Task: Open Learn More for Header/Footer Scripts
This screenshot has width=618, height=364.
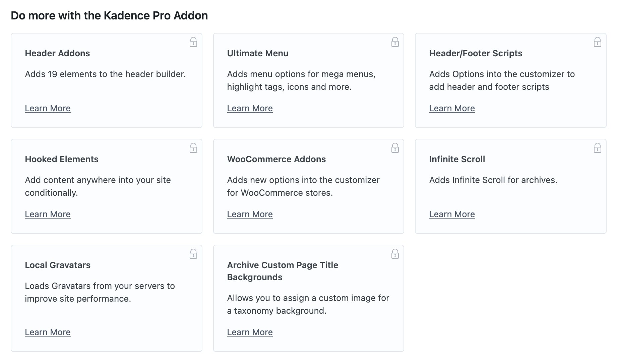Action: point(452,108)
